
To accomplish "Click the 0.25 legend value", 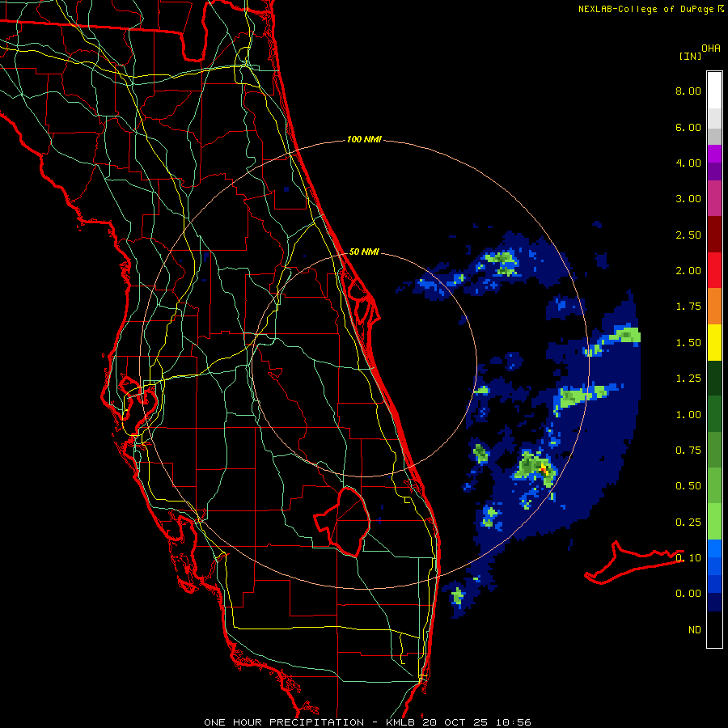I will [x=688, y=523].
